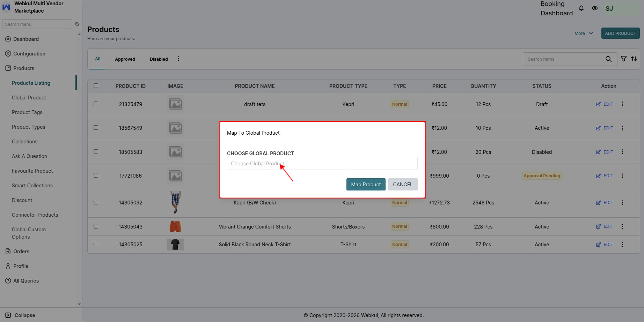Open the filter funnel icon
The image size is (644, 322).
click(624, 59)
